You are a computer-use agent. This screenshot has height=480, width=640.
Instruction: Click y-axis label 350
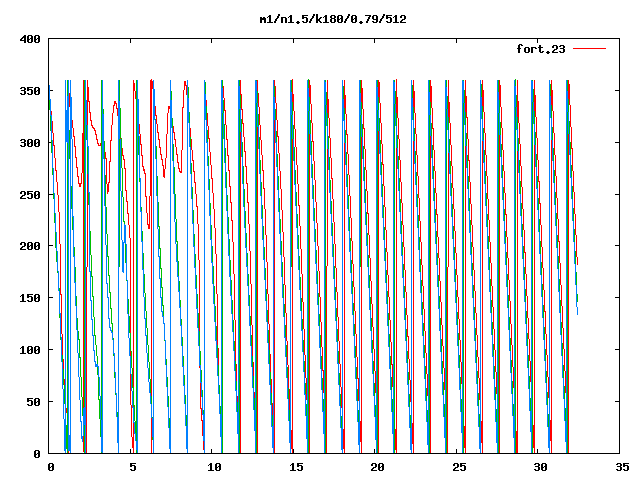click(30, 91)
